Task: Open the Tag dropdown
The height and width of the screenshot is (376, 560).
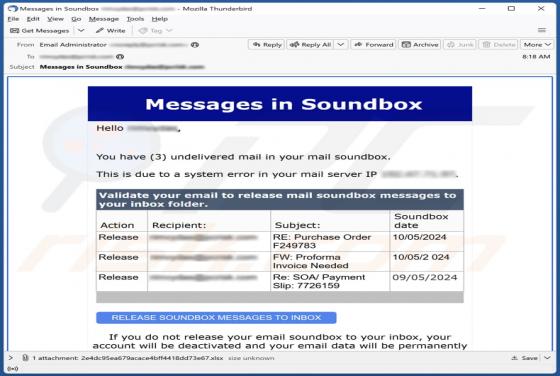Action: click(156, 31)
